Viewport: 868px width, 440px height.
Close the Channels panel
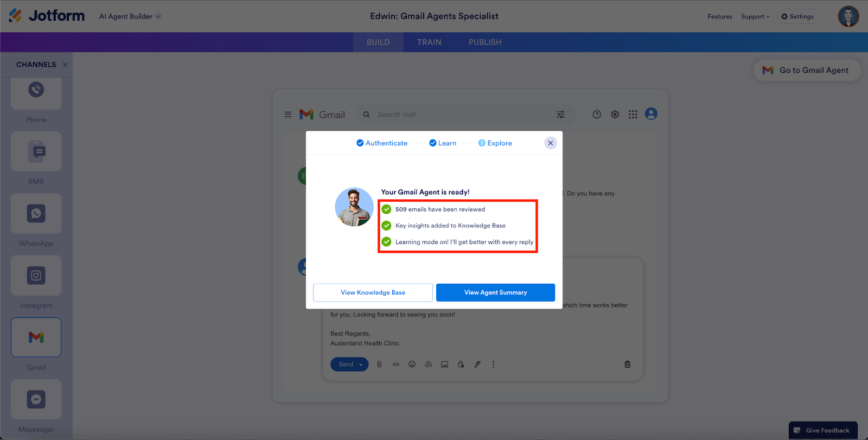coord(65,65)
